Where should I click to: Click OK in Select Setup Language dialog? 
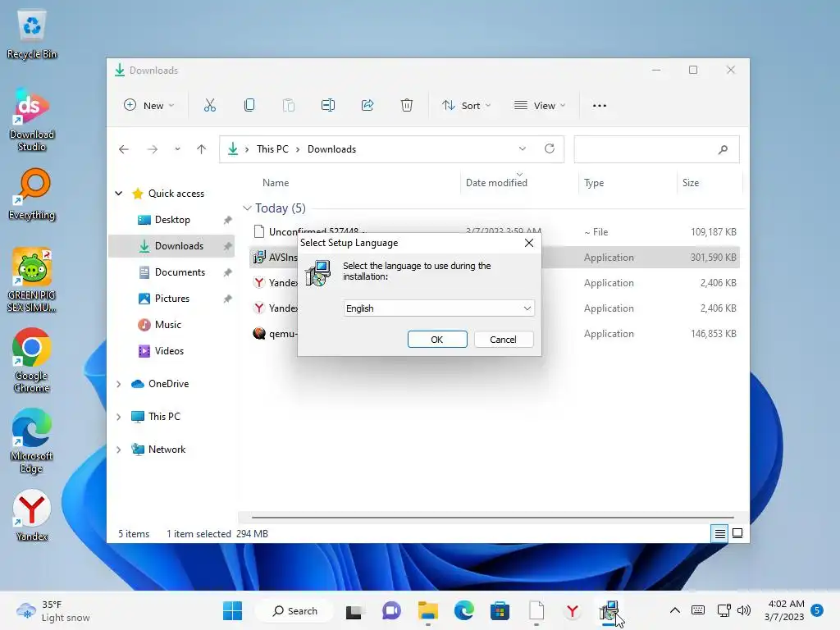437,339
